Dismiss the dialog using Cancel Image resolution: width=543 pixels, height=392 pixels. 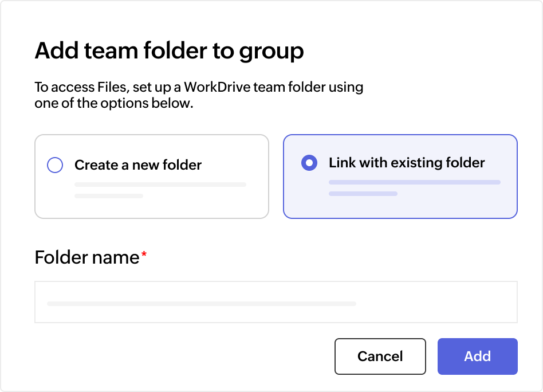click(380, 356)
